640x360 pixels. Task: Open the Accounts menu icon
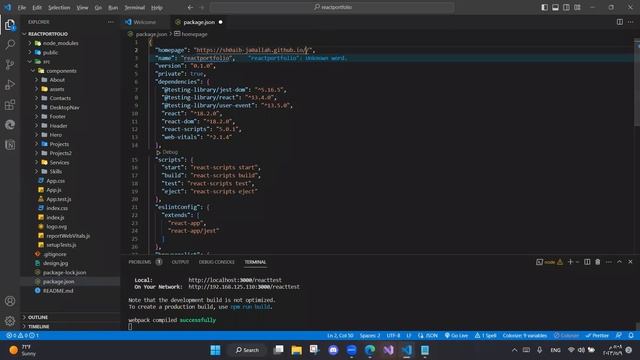click(x=10, y=301)
